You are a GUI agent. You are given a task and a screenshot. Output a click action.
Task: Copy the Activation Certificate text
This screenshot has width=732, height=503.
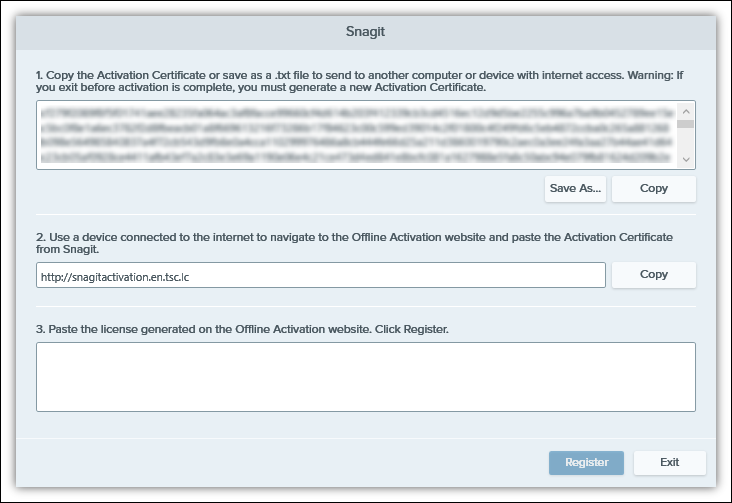pyautogui.click(x=654, y=189)
